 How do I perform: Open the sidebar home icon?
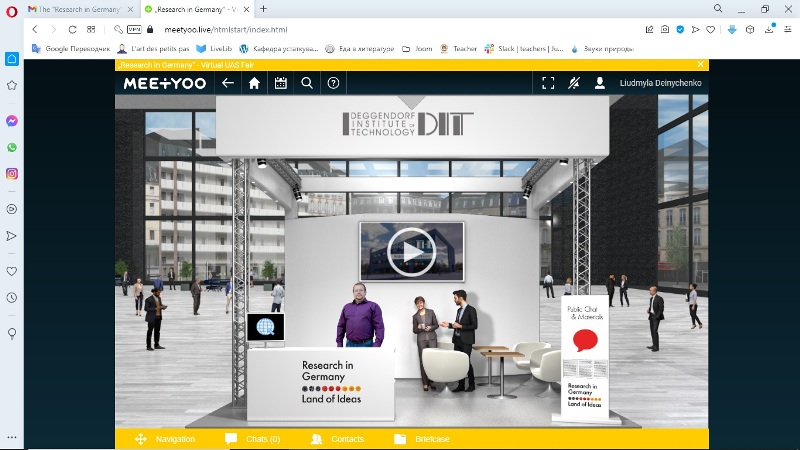[x=12, y=59]
